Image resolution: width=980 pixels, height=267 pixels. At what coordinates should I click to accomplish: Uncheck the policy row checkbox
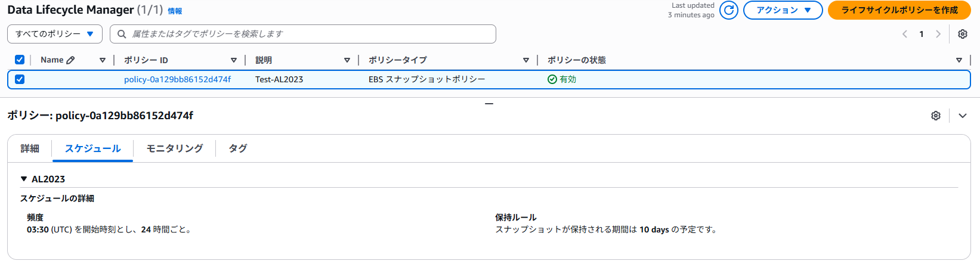point(20,79)
